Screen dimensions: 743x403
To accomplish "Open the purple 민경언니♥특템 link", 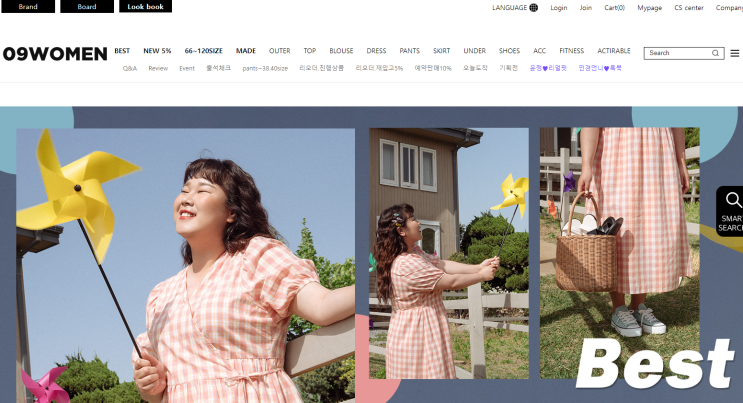I will [600, 68].
